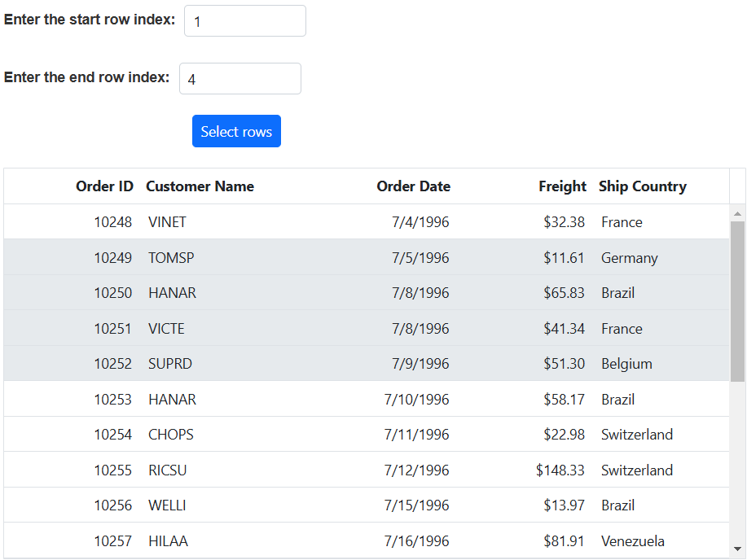Screen dimensions: 747x560
Task: Click ship country Belgium
Action: pyautogui.click(x=627, y=365)
